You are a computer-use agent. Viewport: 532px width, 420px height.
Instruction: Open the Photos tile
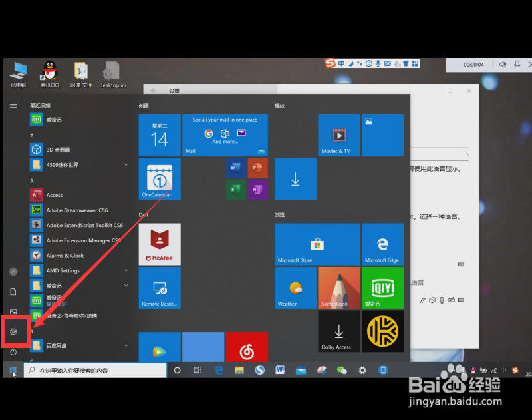pyautogui.click(x=383, y=135)
